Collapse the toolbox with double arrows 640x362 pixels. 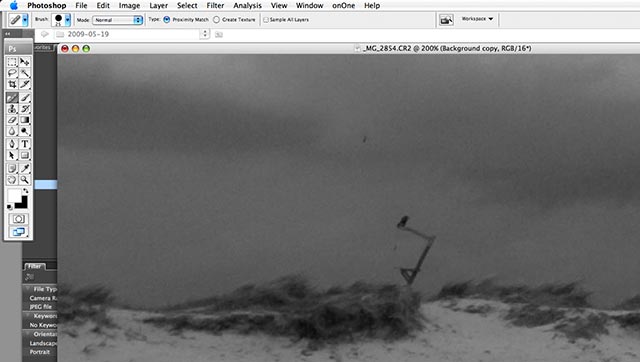pyautogui.click(x=8, y=34)
